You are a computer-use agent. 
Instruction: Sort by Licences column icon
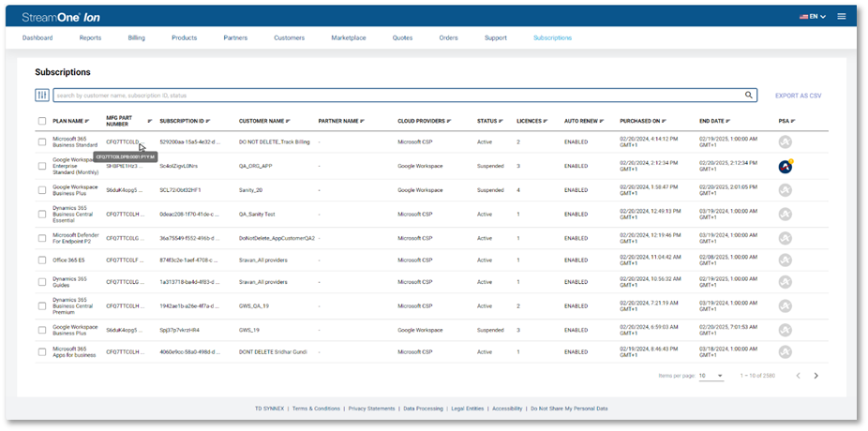pos(546,121)
